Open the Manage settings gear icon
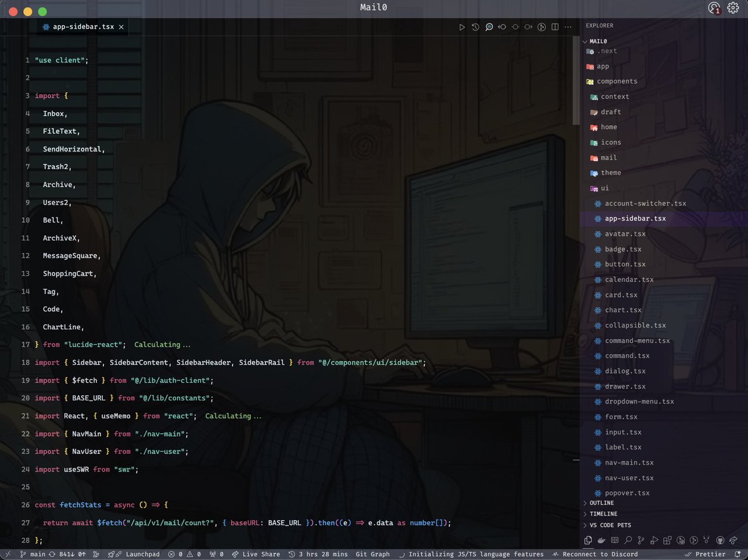 733,8
